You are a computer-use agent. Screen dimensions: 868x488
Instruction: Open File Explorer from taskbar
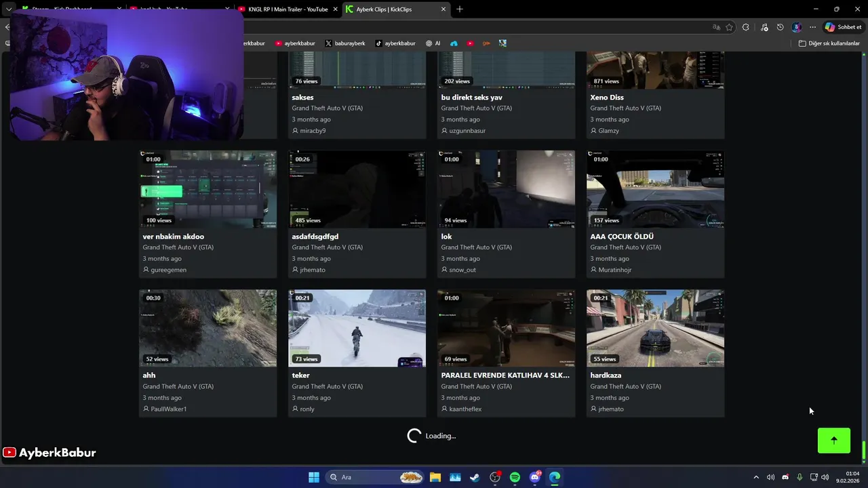click(435, 477)
